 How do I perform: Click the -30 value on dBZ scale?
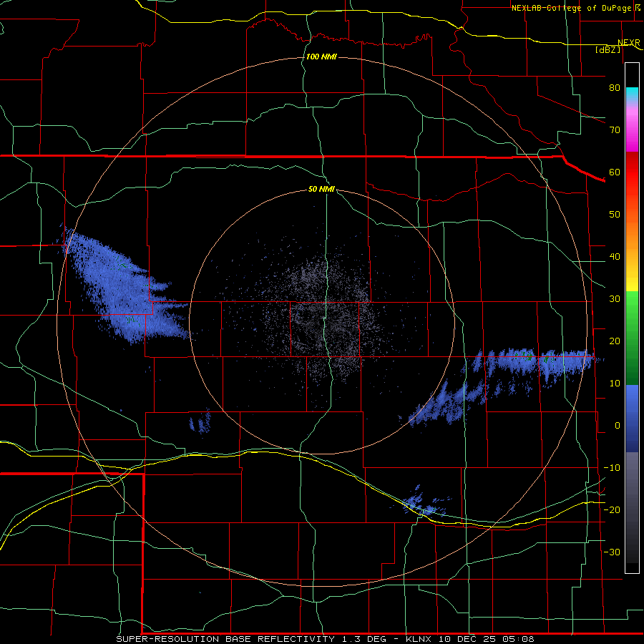click(612, 552)
